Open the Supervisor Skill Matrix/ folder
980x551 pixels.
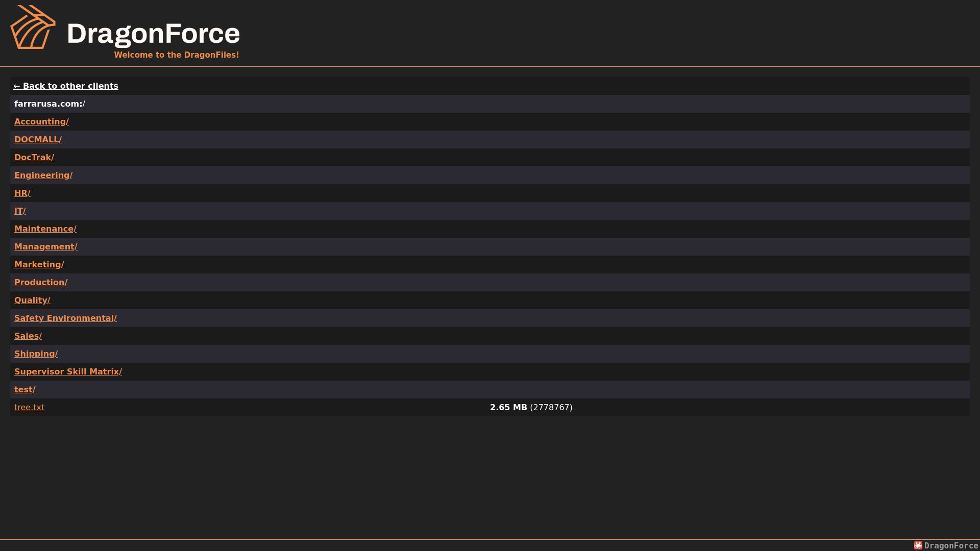click(68, 371)
